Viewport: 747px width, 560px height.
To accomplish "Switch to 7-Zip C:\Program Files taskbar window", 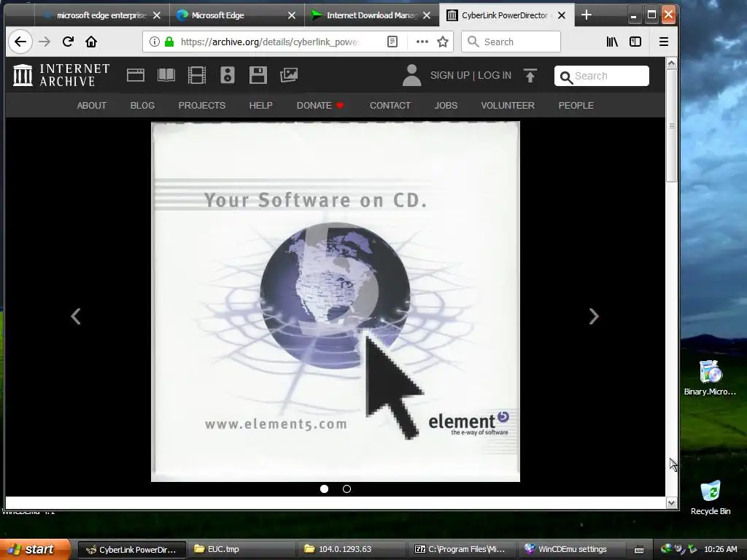I will point(462,549).
